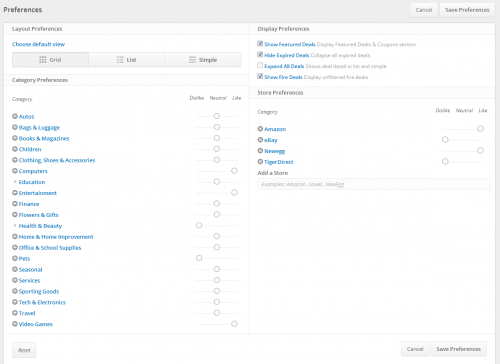Enable Expand All Deals checkbox
Screen dimensions: 500x364
[x=260, y=66]
